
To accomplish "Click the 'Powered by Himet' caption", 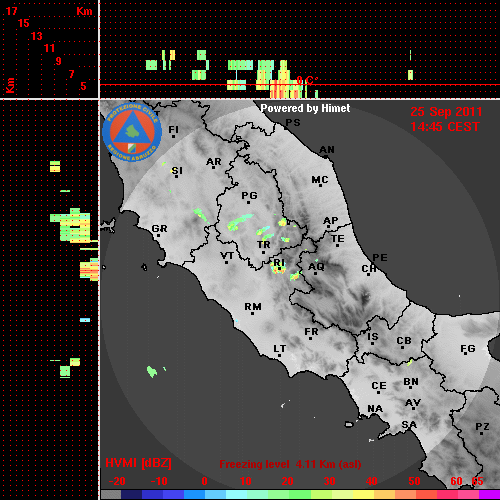I will click(305, 109).
